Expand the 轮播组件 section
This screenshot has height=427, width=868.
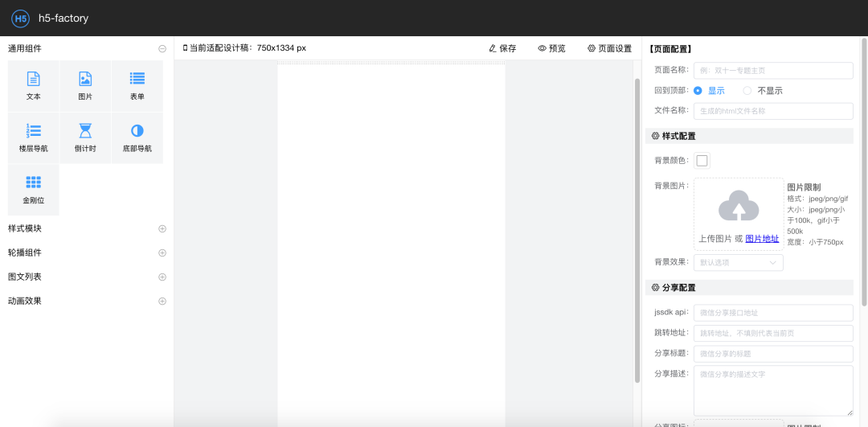162,253
